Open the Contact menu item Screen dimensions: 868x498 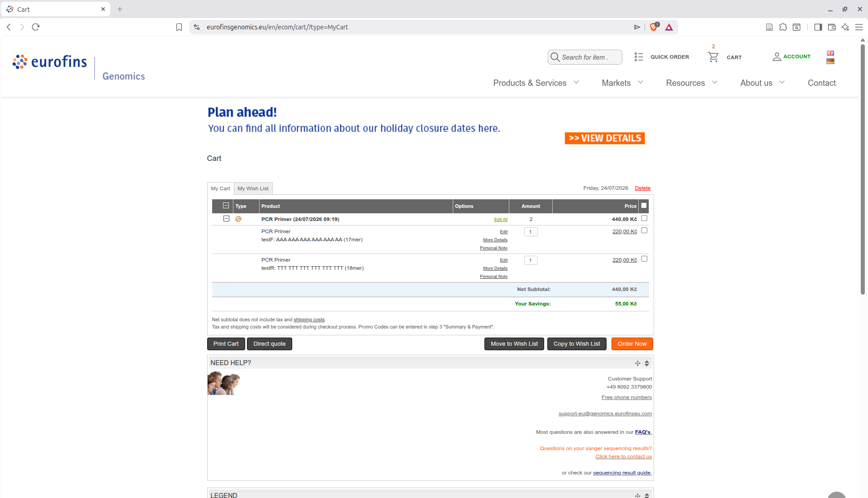[x=821, y=83]
